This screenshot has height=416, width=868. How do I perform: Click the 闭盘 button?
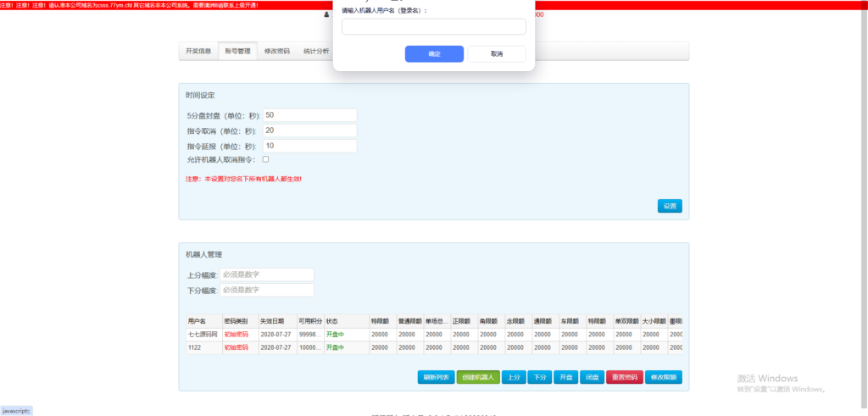click(593, 377)
